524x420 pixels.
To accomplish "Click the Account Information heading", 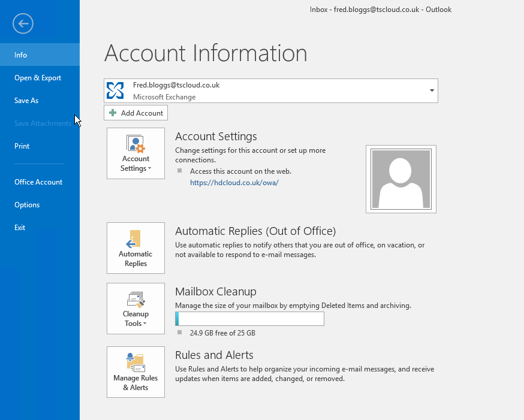I will 206,53.
